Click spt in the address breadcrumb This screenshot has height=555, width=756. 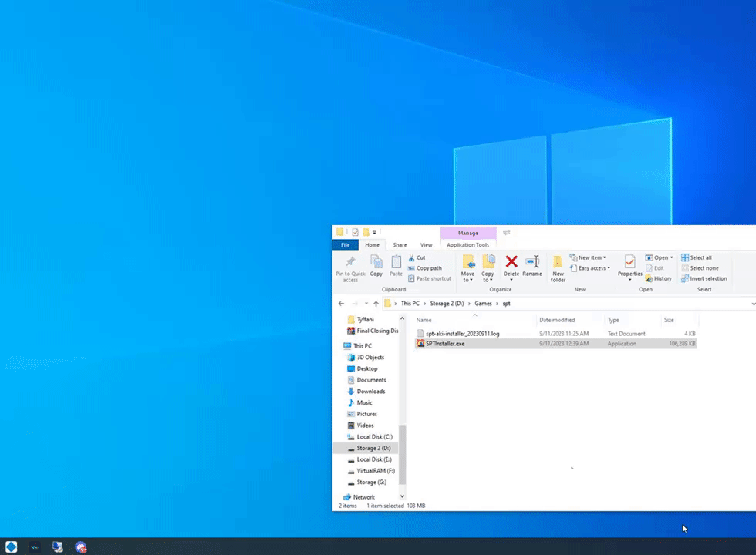tap(506, 304)
